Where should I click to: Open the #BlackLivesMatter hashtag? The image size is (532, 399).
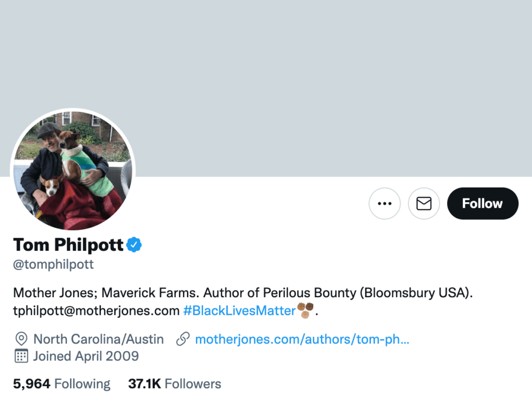[x=240, y=311]
